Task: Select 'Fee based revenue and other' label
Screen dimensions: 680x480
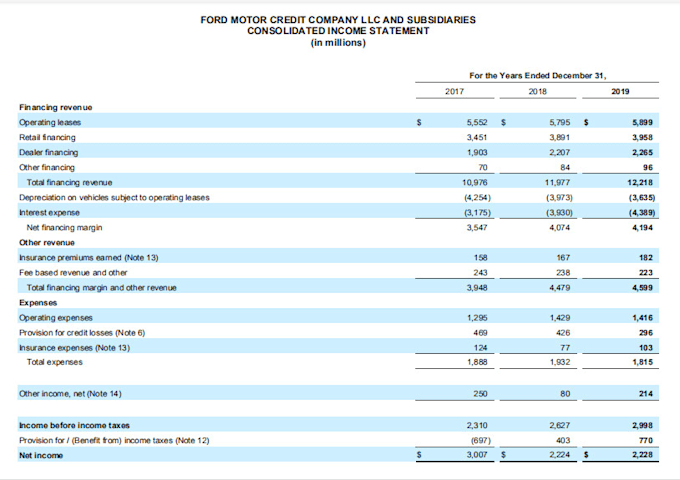Action: (x=73, y=273)
